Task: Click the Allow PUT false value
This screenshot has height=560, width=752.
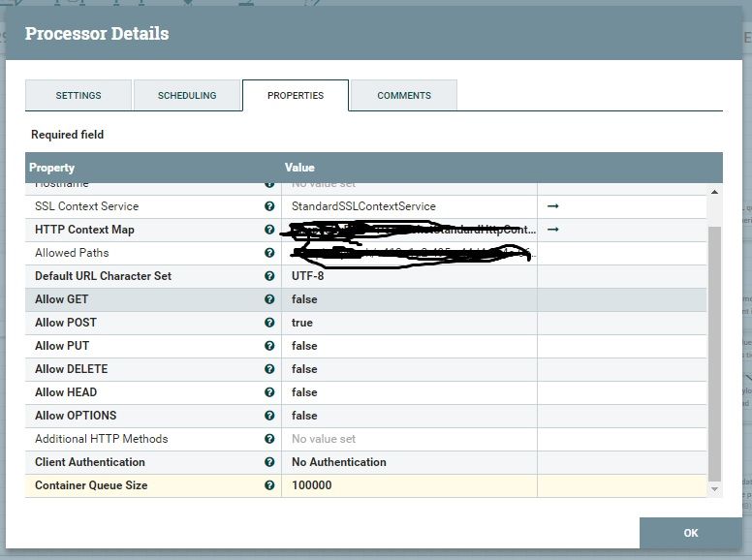Action: tap(304, 346)
